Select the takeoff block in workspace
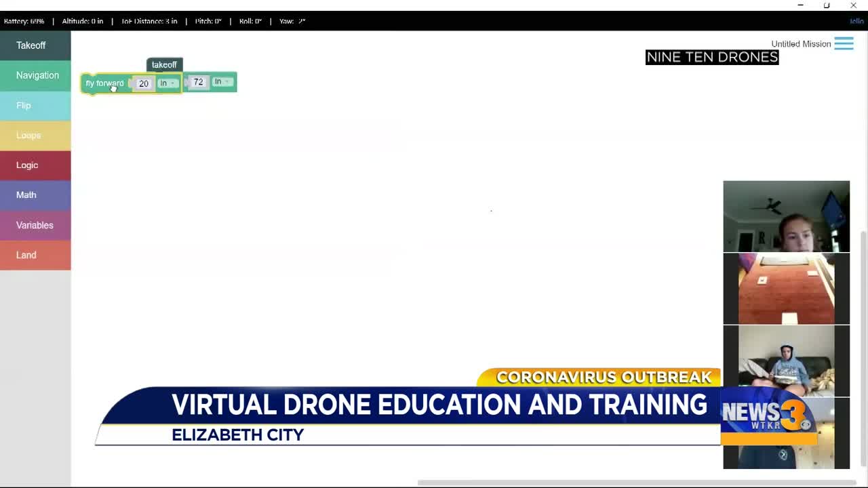This screenshot has height=488, width=868. (x=164, y=65)
